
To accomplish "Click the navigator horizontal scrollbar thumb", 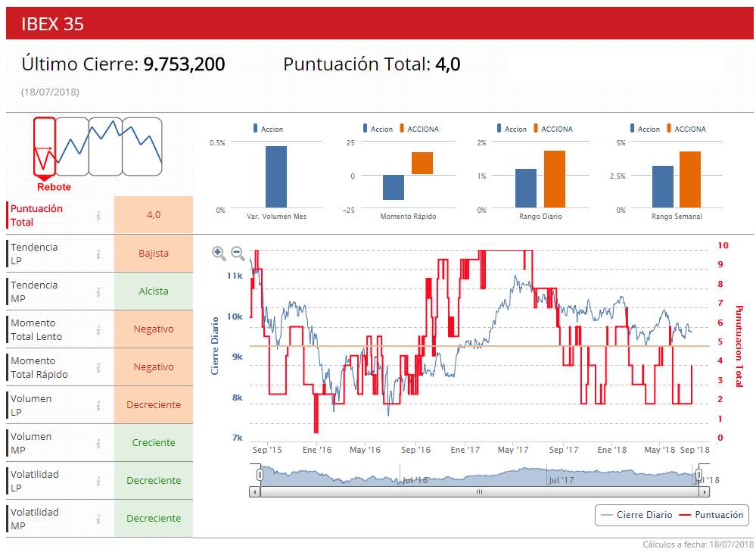I will click(479, 492).
